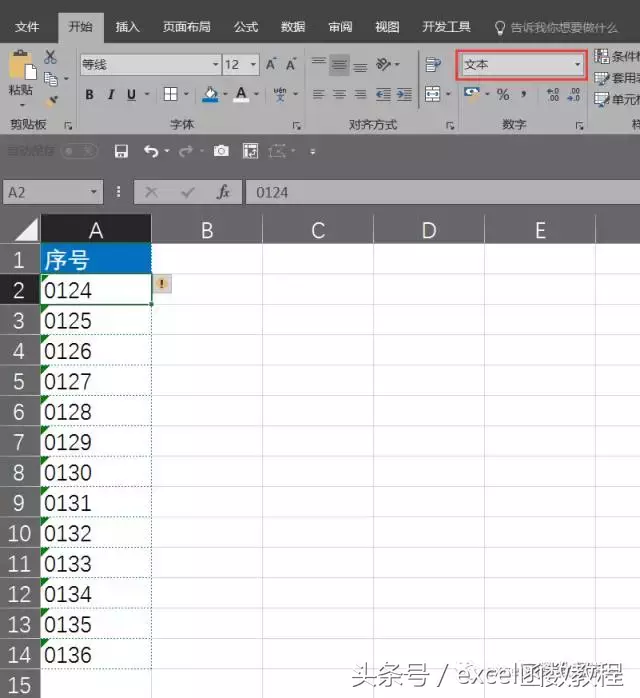The height and width of the screenshot is (698, 640).
Task: Open the font group dialog launcher
Action: [296, 126]
